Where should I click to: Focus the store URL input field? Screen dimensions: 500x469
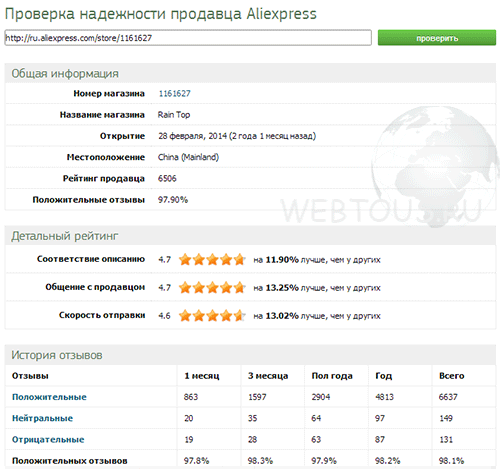[x=188, y=38]
